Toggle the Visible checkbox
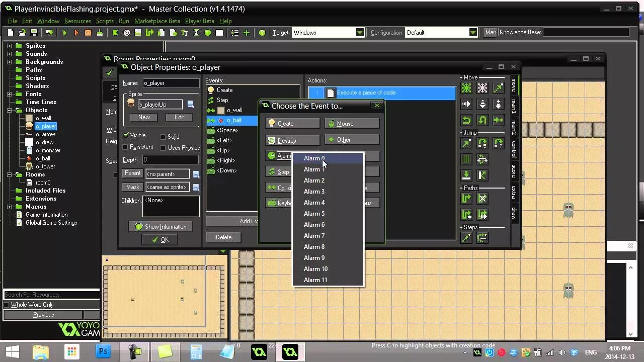This screenshot has width=644, height=362. (x=126, y=135)
